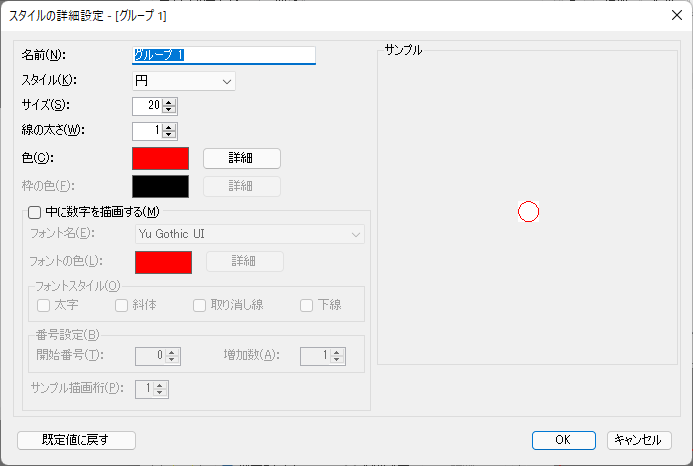Open the スタイル dropdown
The image size is (693, 466).
(184, 81)
